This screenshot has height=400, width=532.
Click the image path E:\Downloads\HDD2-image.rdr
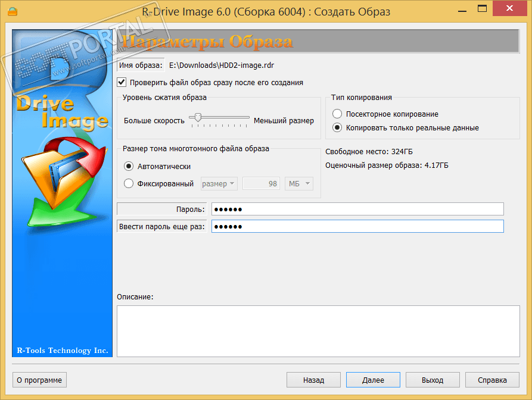(x=222, y=65)
